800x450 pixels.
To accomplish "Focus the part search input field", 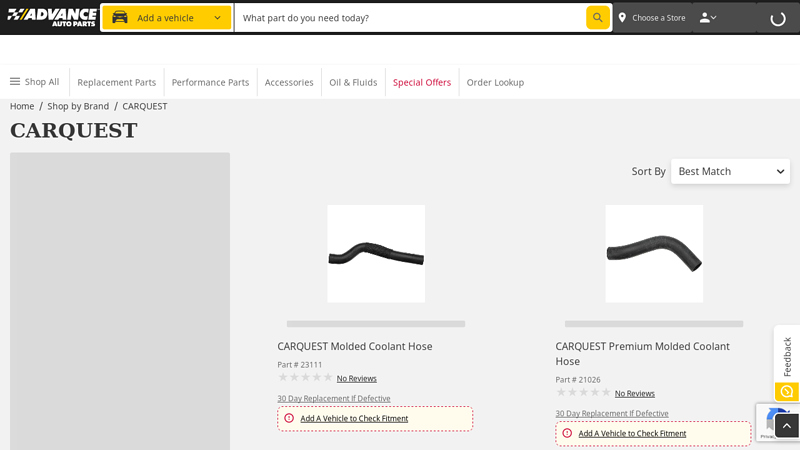I will click(x=411, y=18).
